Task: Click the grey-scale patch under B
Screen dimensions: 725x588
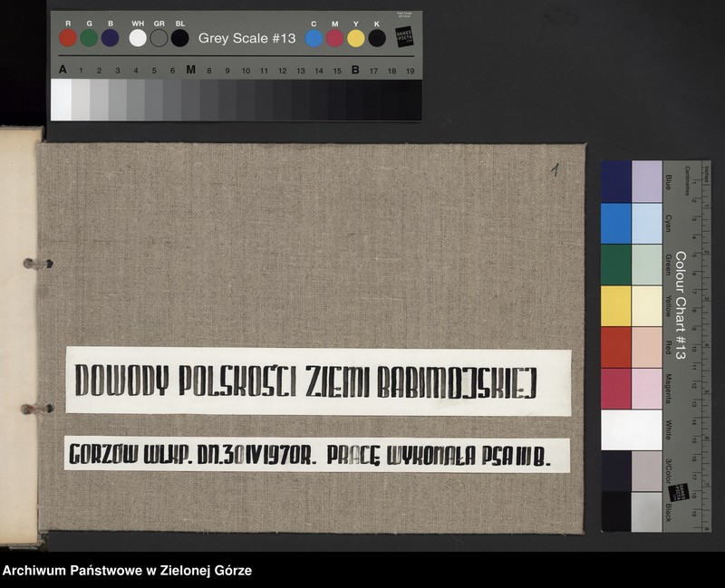Action: pos(355,100)
